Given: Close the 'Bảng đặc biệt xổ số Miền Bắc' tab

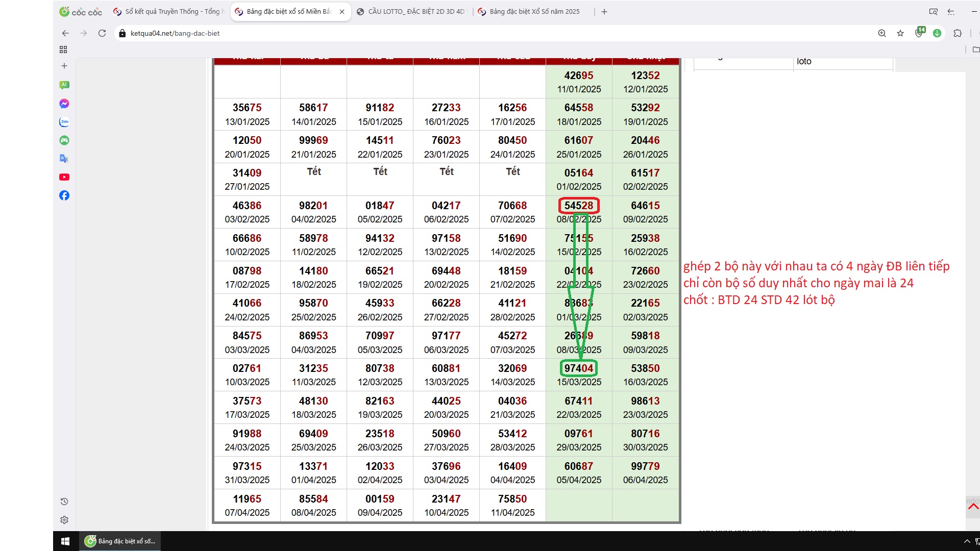Looking at the screenshot, I should coord(342,12).
